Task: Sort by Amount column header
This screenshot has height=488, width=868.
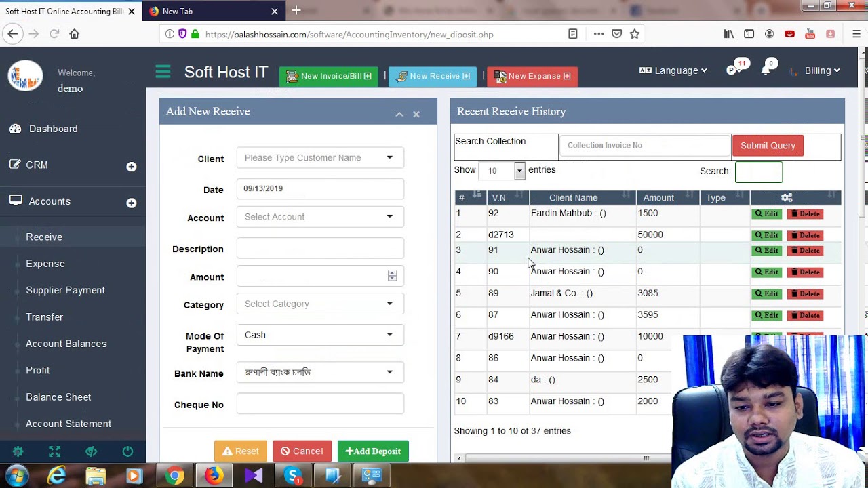Action: (668, 198)
